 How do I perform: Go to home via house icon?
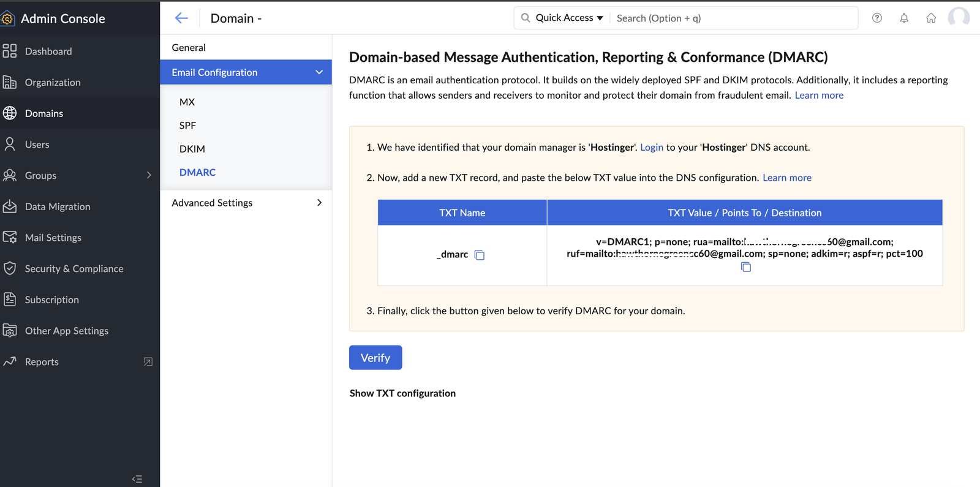(x=931, y=18)
